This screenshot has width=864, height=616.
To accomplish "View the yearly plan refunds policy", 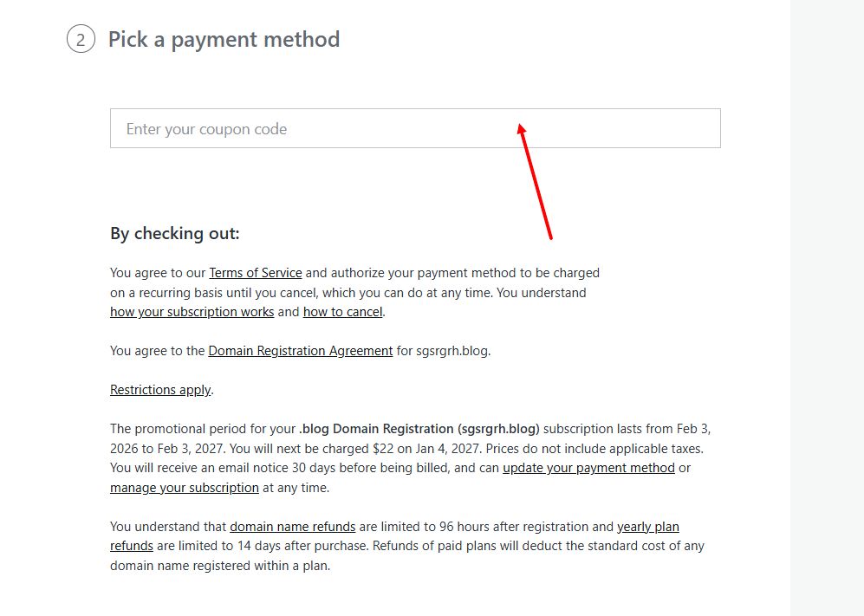I will (x=646, y=526).
